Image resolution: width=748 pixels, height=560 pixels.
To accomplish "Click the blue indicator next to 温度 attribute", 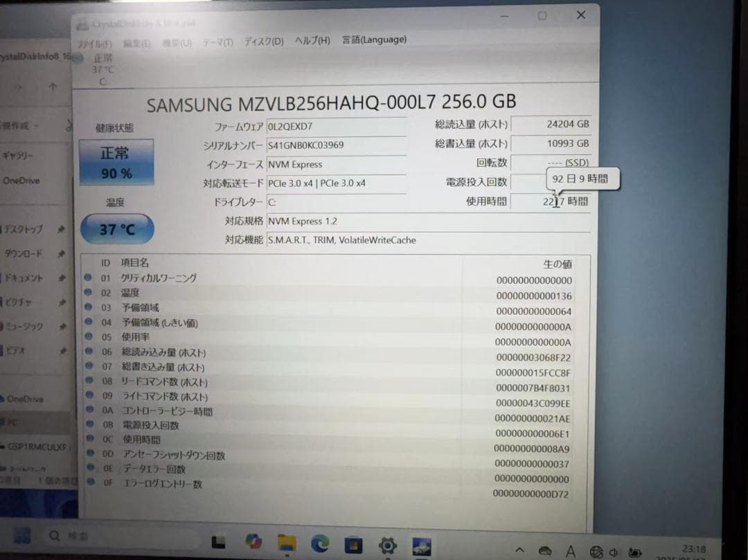I will [x=88, y=292].
